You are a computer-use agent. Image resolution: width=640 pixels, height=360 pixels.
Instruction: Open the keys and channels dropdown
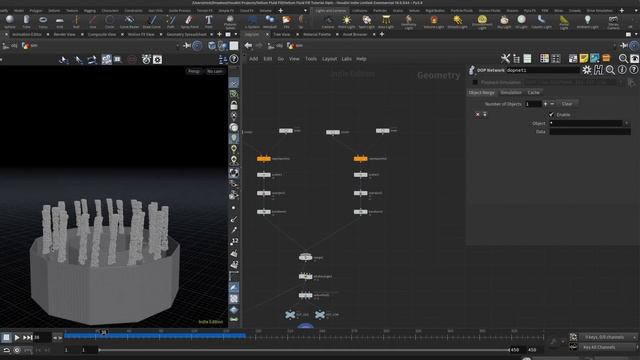[608, 337]
